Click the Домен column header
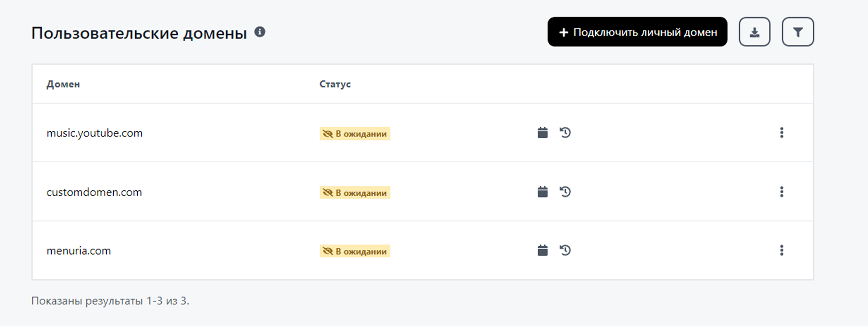The height and width of the screenshot is (326, 868). [x=63, y=84]
